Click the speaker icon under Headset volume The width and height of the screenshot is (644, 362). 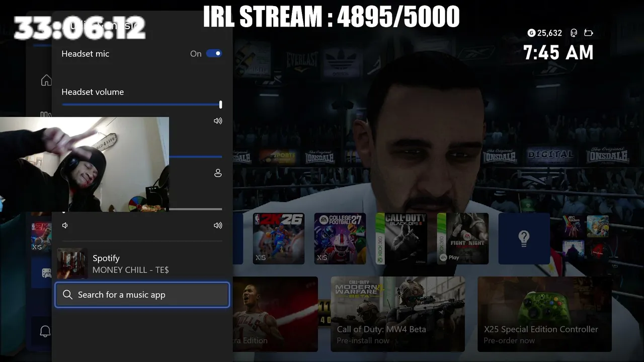pyautogui.click(x=218, y=121)
